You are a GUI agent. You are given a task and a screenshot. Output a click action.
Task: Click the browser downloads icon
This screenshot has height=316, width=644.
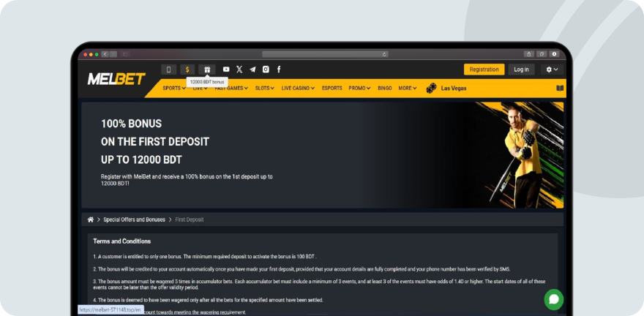(554, 54)
